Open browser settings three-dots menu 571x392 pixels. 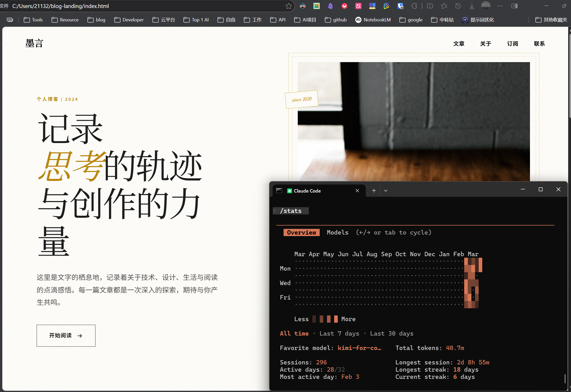coord(500,6)
